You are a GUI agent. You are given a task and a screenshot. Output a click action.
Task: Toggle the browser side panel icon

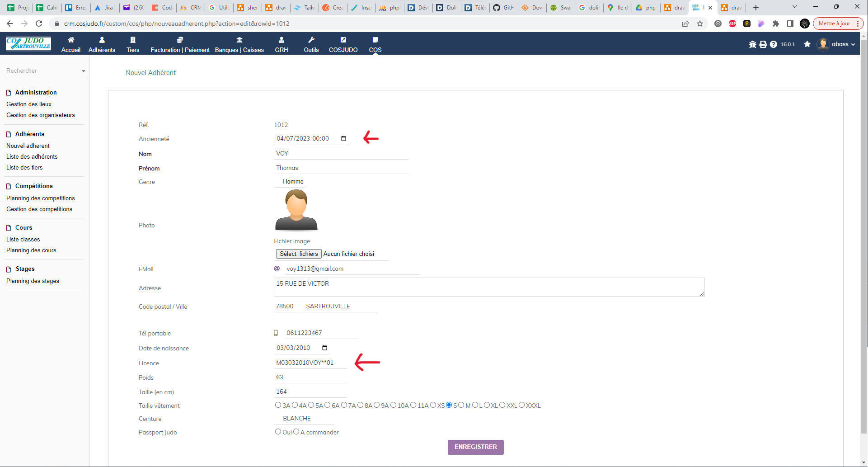(x=790, y=24)
